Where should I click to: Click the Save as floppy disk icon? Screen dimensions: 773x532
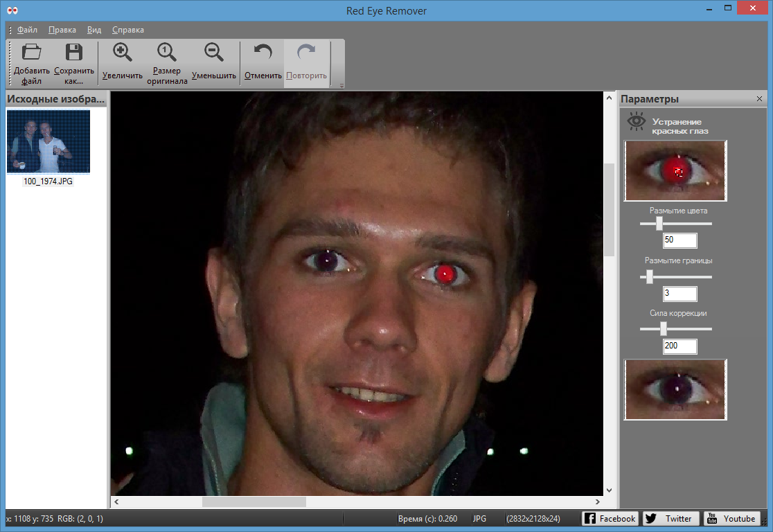pyautogui.click(x=73, y=53)
